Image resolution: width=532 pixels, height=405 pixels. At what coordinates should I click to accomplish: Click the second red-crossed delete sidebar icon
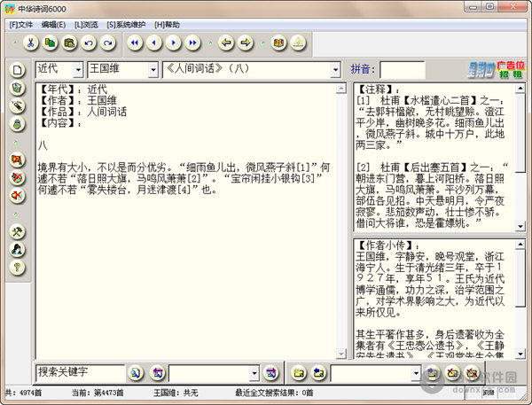click(18, 178)
